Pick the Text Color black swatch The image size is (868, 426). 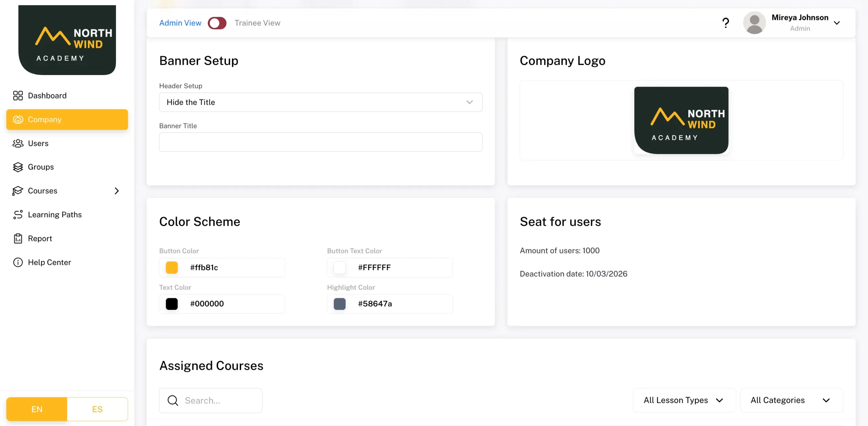(172, 304)
